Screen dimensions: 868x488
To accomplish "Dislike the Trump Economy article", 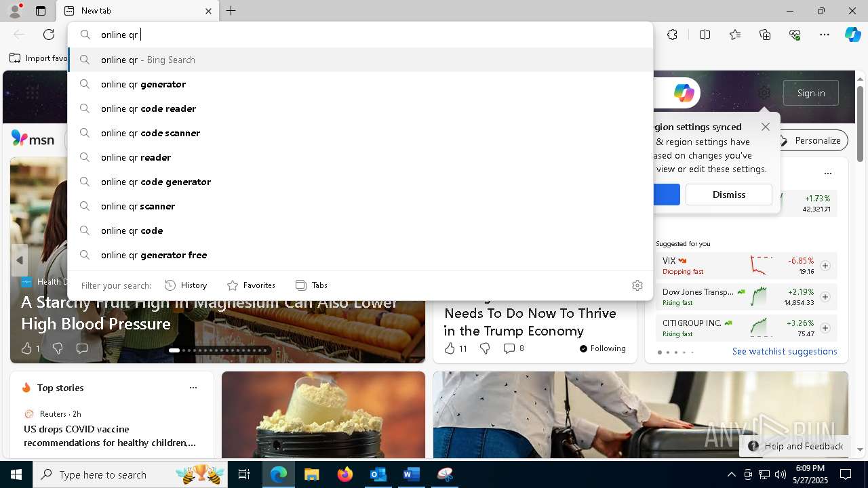I will 485,348.
